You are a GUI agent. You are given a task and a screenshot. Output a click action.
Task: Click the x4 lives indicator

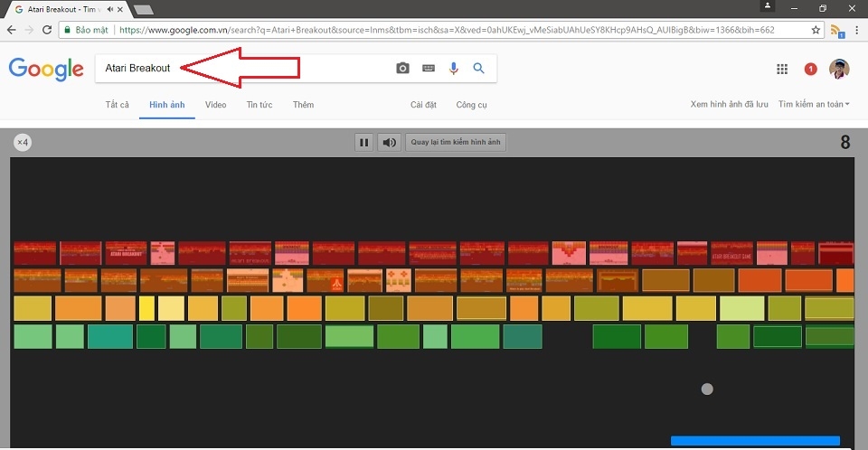(x=23, y=142)
